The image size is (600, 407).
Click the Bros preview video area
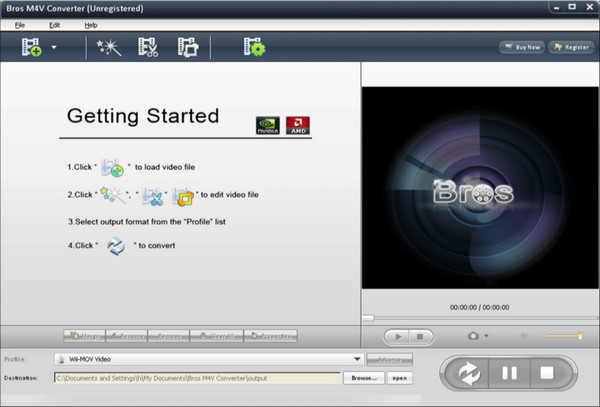point(480,188)
